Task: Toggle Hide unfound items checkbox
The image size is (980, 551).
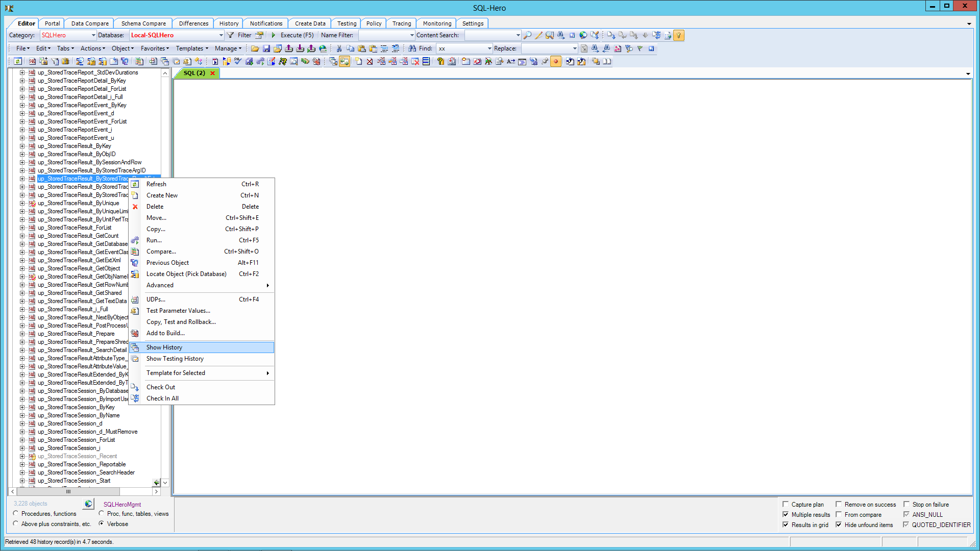Action: point(838,524)
